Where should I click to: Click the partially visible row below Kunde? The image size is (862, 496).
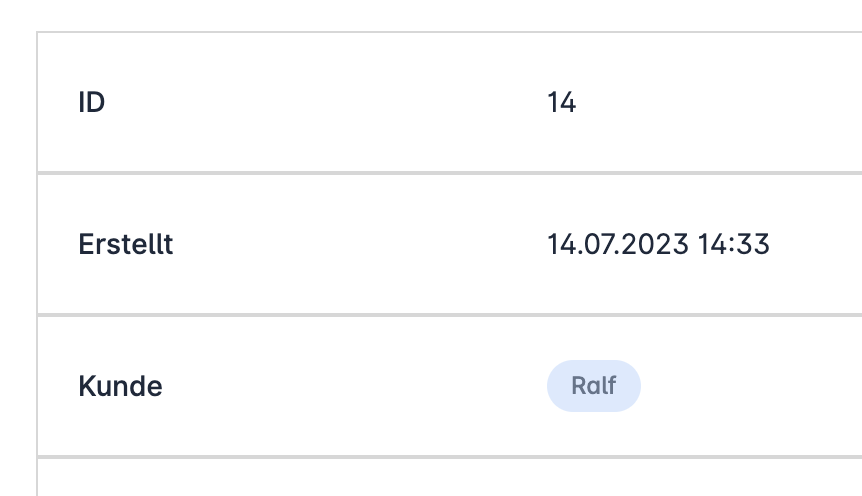tap(400, 480)
